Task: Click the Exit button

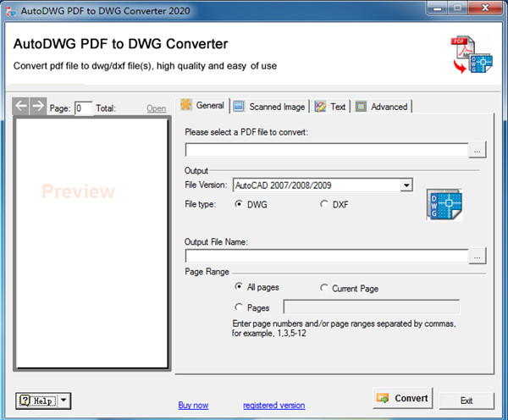Action: (467, 401)
